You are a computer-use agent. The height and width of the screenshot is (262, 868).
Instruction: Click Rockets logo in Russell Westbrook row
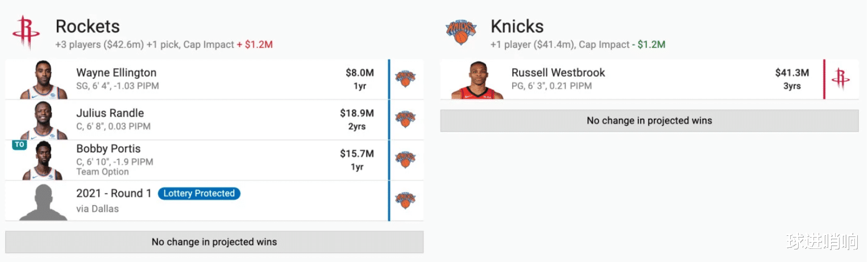tap(841, 79)
